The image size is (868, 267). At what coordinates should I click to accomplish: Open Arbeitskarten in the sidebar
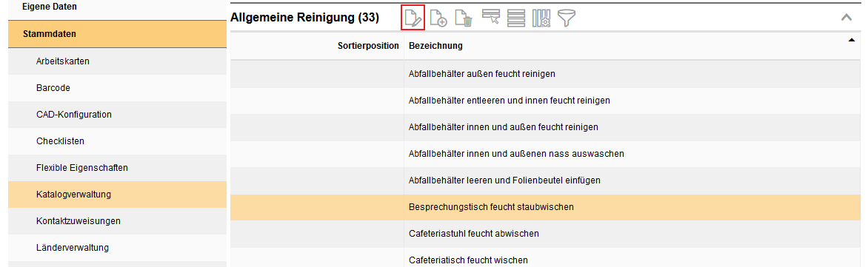pos(117,61)
